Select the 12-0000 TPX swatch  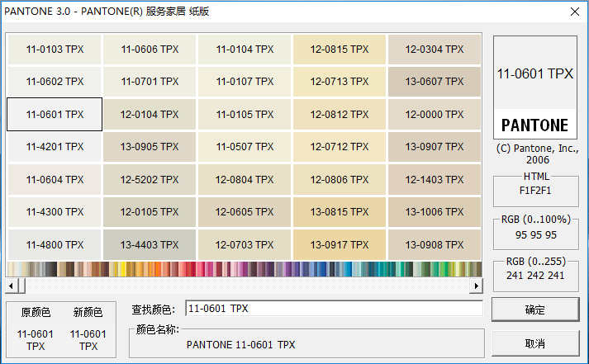pos(435,115)
